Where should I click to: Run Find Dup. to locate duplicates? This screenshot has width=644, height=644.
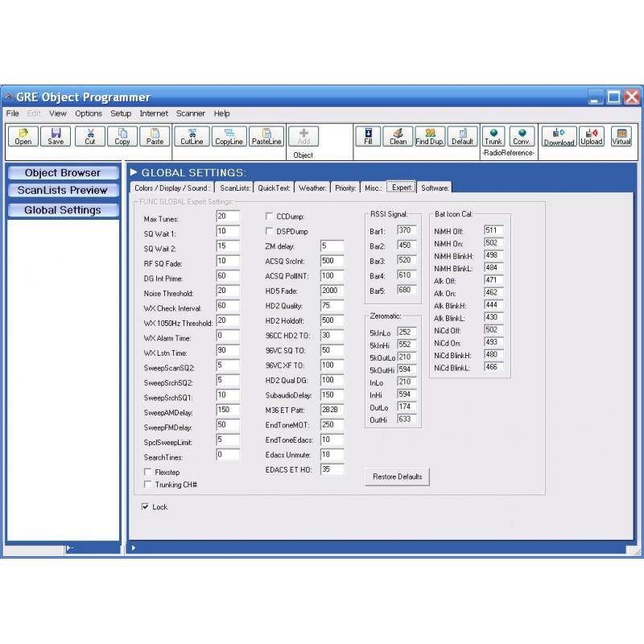pos(430,137)
